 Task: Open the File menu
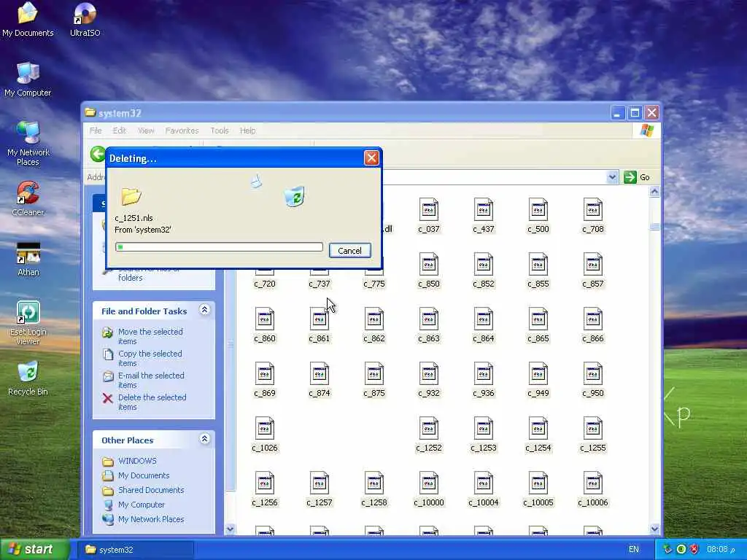click(x=96, y=131)
